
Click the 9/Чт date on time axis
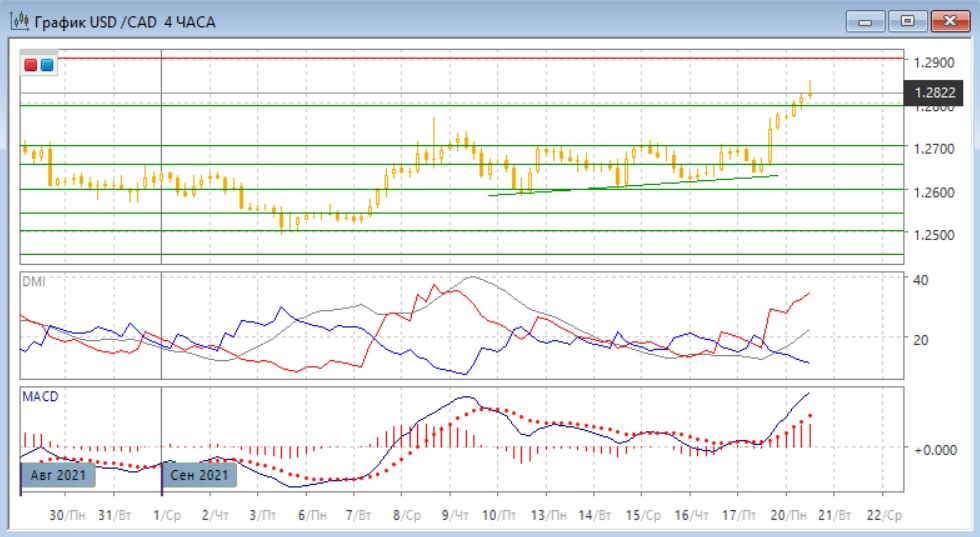[452, 514]
